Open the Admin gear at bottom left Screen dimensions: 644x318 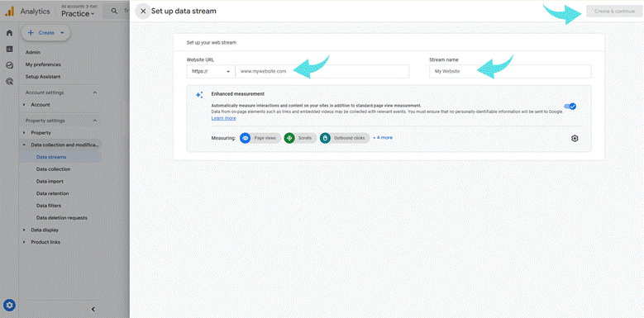(x=9, y=306)
